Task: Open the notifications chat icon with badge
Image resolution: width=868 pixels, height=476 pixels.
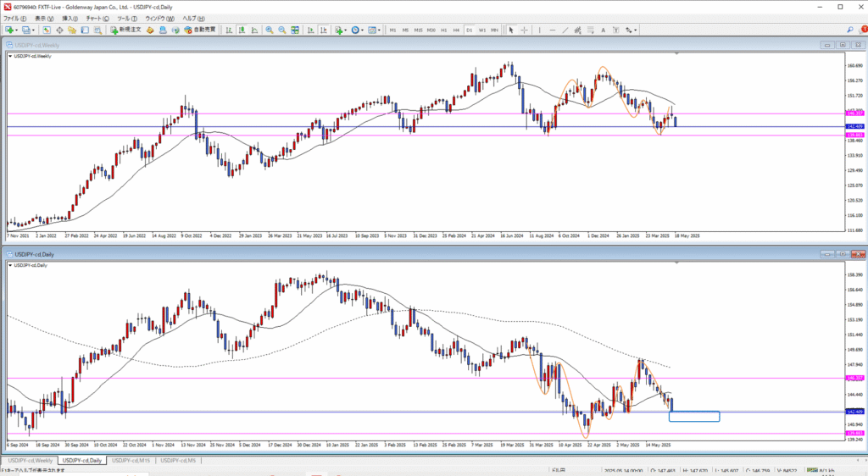Action: click(862, 30)
